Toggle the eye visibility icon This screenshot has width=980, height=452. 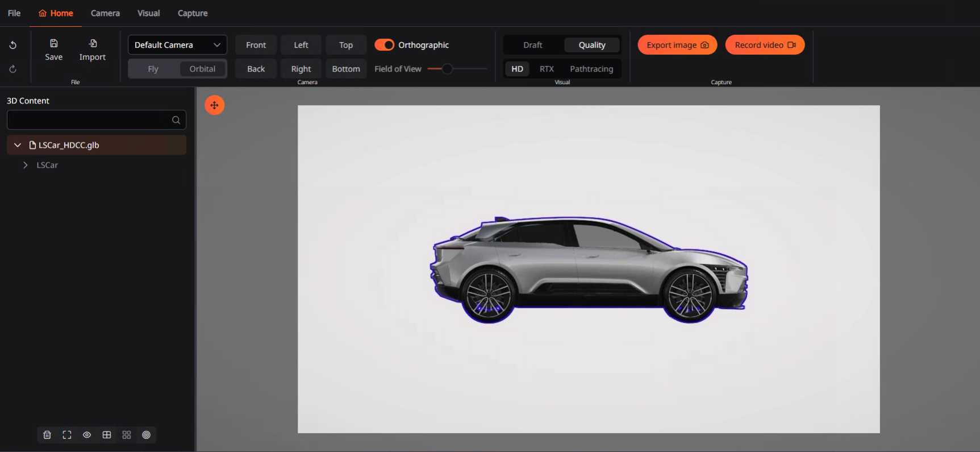pyautogui.click(x=87, y=435)
